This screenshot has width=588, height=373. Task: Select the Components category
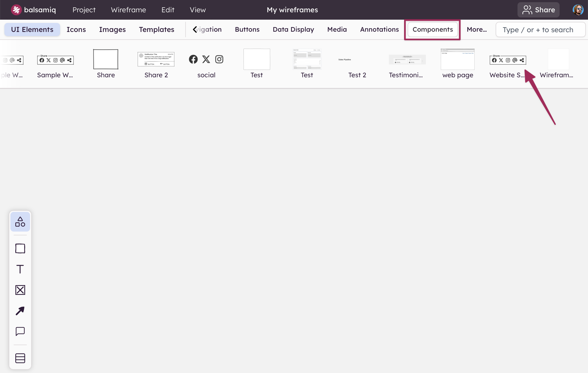[433, 29]
